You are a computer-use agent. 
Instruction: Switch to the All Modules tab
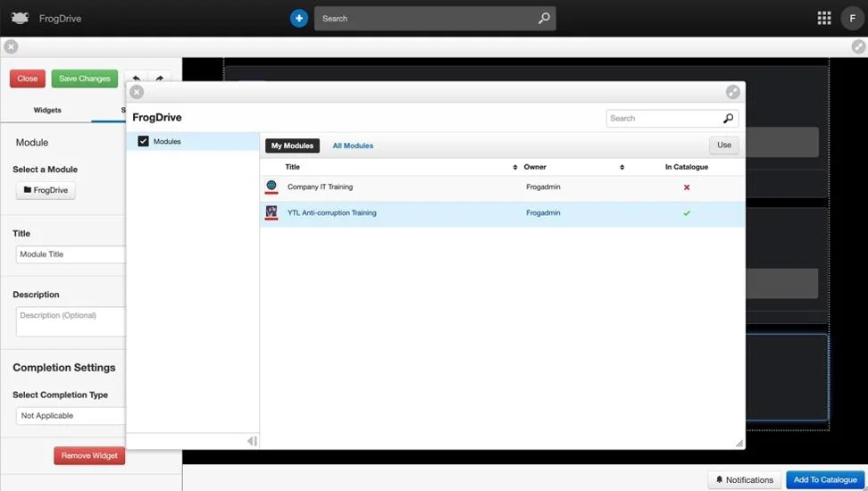pos(353,146)
